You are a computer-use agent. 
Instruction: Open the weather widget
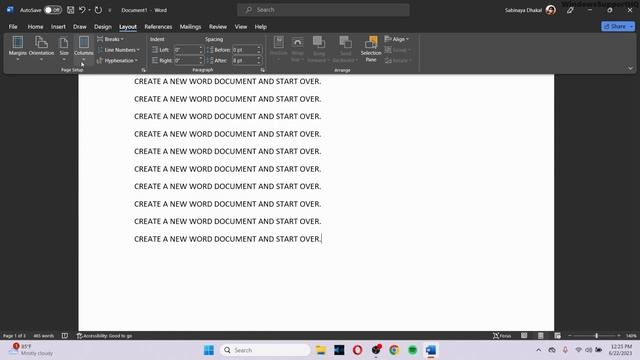click(31, 350)
